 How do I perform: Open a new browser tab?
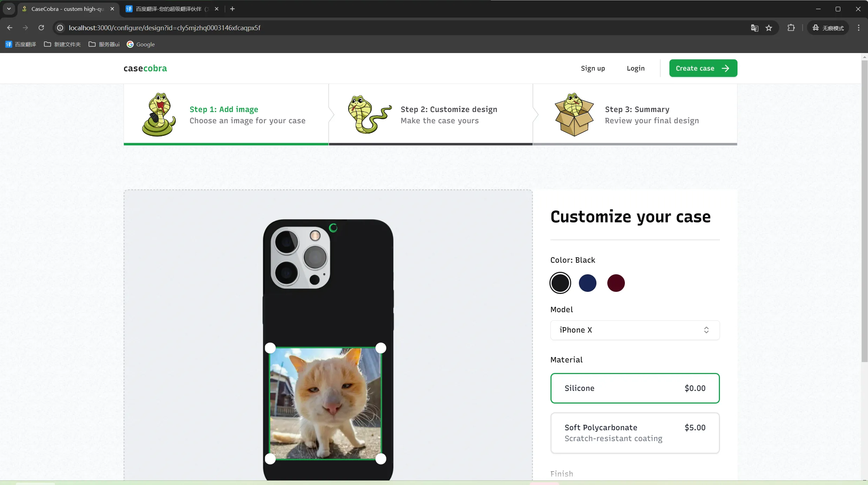[x=232, y=9]
